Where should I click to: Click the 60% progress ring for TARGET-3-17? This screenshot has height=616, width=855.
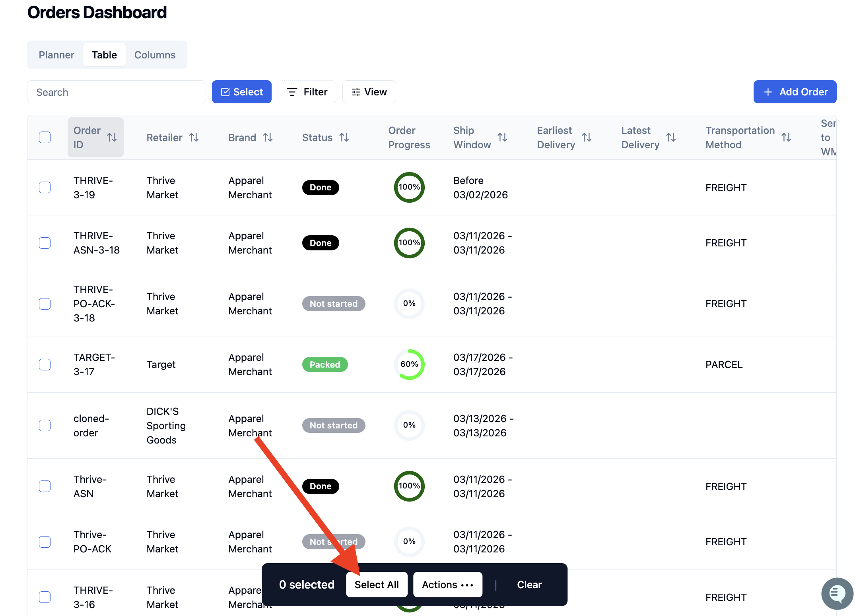pyautogui.click(x=409, y=364)
